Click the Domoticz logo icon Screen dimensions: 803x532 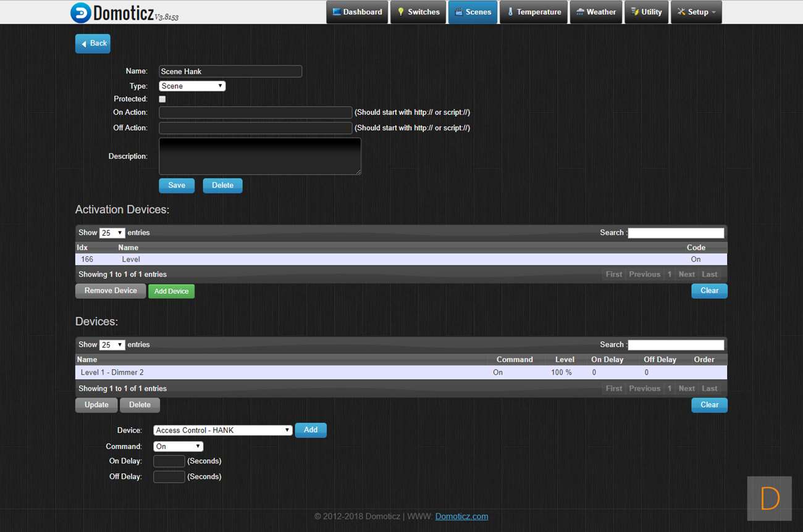tap(80, 12)
